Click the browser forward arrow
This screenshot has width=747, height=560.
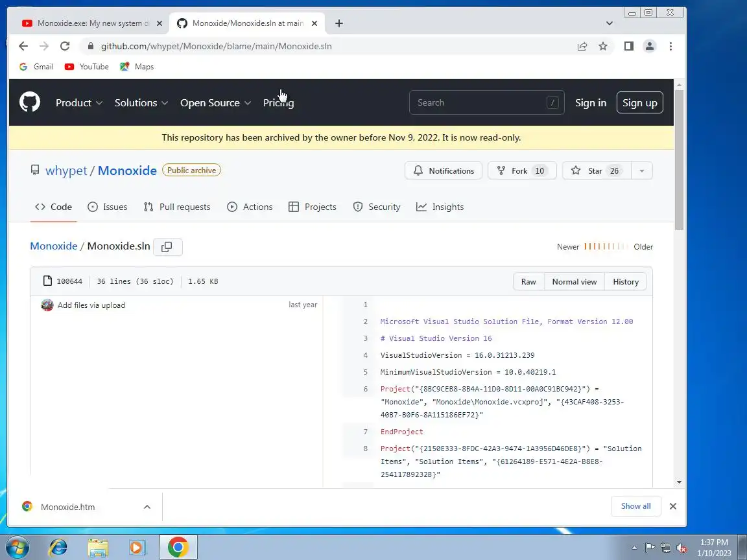pyautogui.click(x=44, y=46)
